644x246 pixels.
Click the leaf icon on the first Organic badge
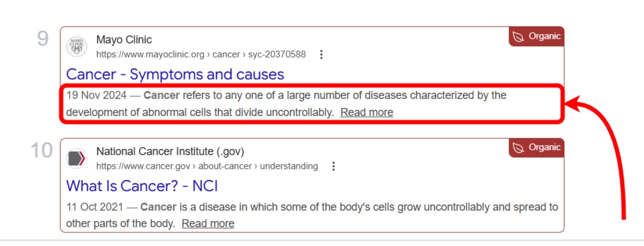[x=518, y=36]
